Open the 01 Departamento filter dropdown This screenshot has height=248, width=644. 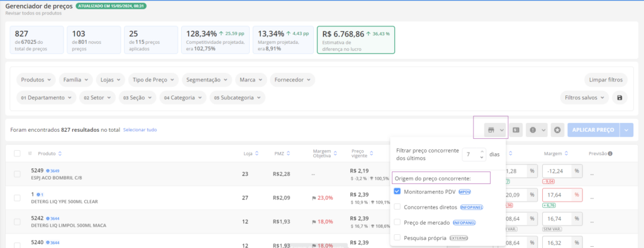(x=47, y=98)
